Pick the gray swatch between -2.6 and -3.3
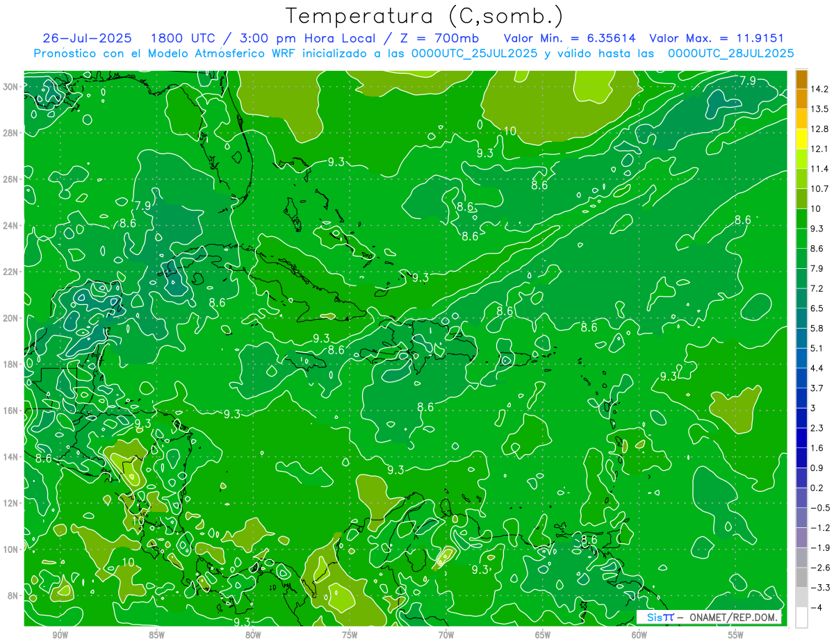The height and width of the screenshot is (644, 834). (x=801, y=577)
